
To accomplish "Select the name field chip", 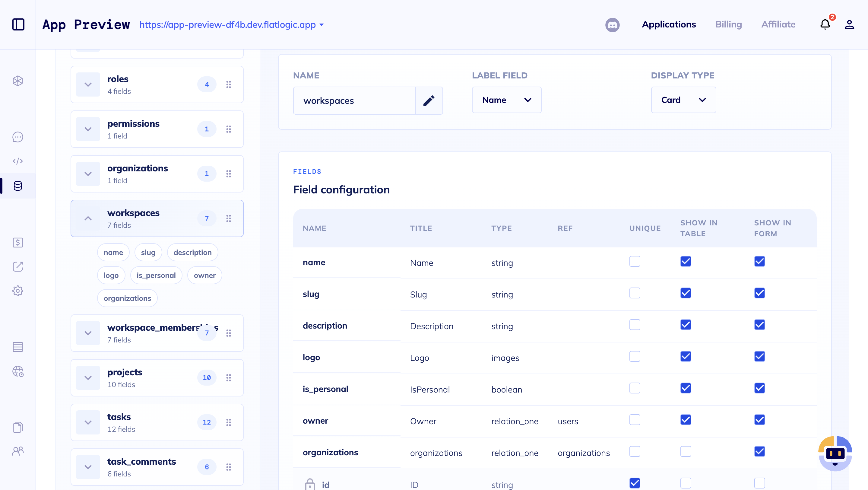I will tap(113, 253).
